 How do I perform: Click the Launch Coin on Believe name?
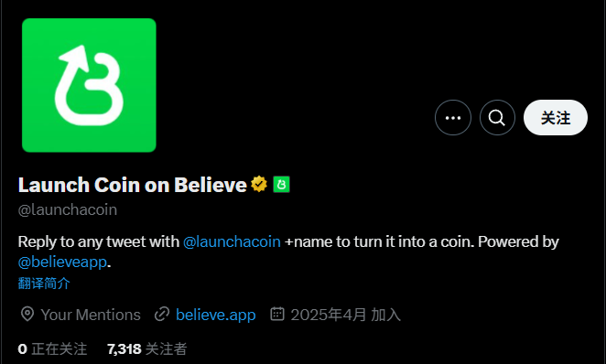pyautogui.click(x=133, y=185)
